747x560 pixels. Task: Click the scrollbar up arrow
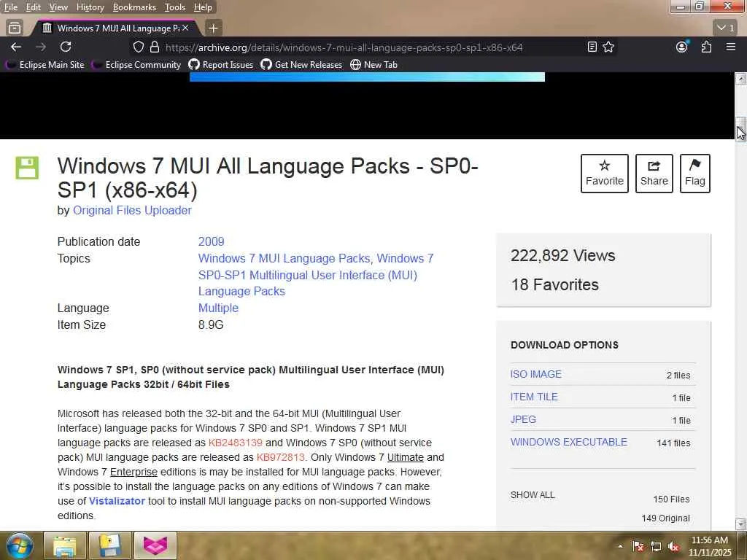pos(740,79)
